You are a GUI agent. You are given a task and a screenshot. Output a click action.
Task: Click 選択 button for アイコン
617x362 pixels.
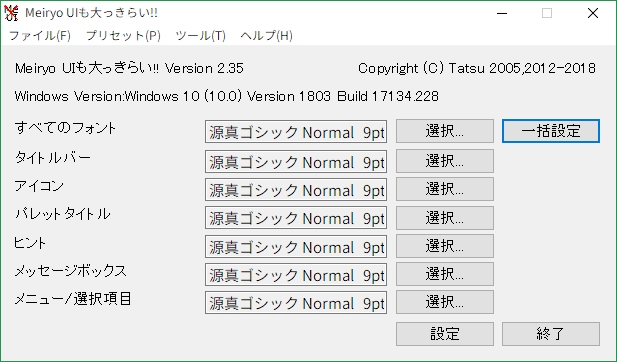[445, 189]
